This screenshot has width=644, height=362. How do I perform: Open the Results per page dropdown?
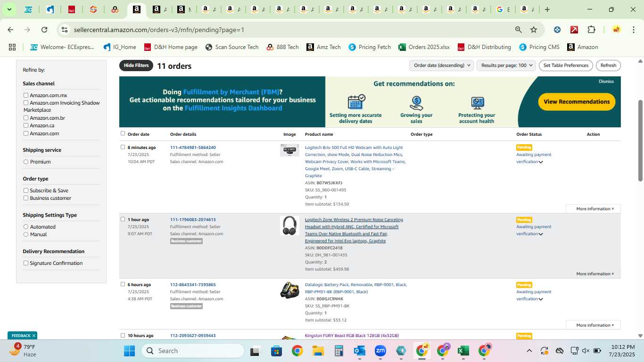click(x=506, y=66)
